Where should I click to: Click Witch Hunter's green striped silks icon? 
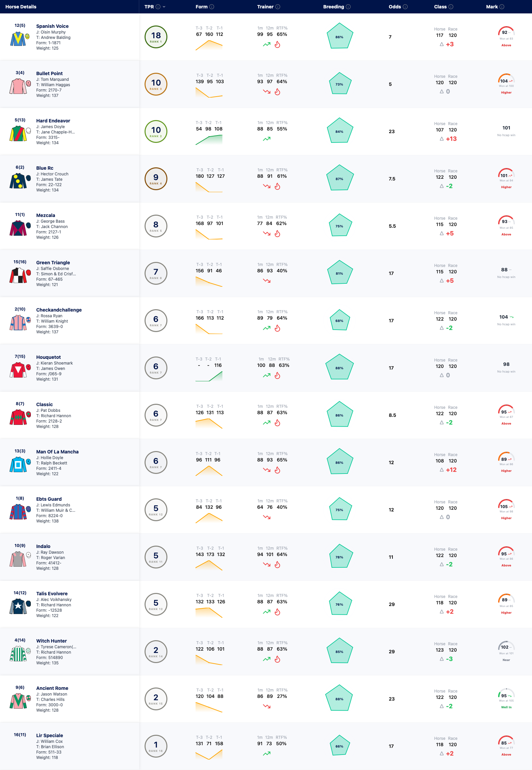18,654
